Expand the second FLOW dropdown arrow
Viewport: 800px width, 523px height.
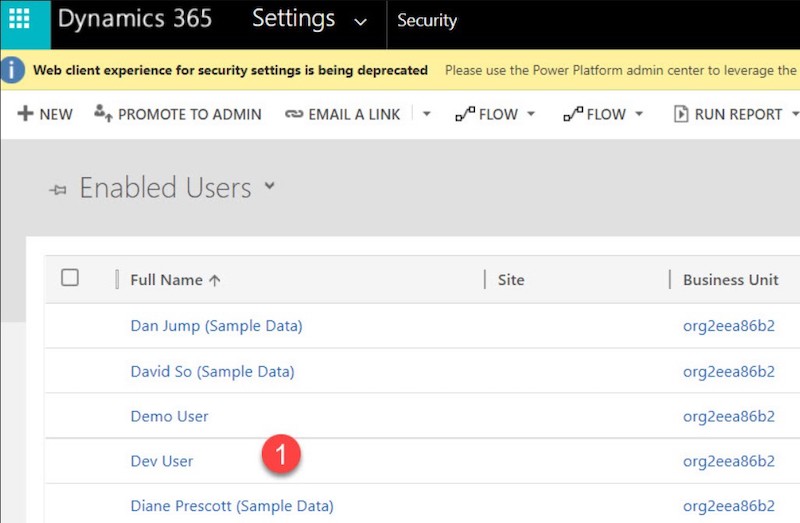[639, 113]
